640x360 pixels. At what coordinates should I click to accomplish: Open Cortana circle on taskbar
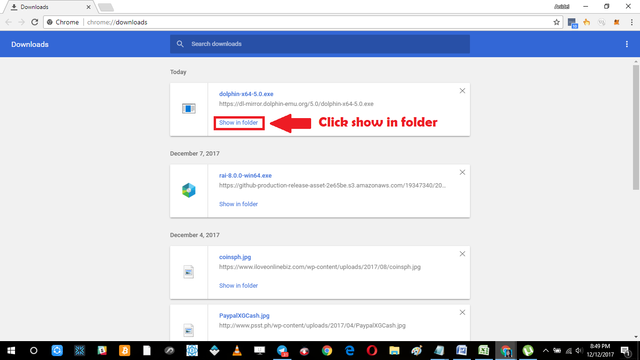(x=33, y=351)
